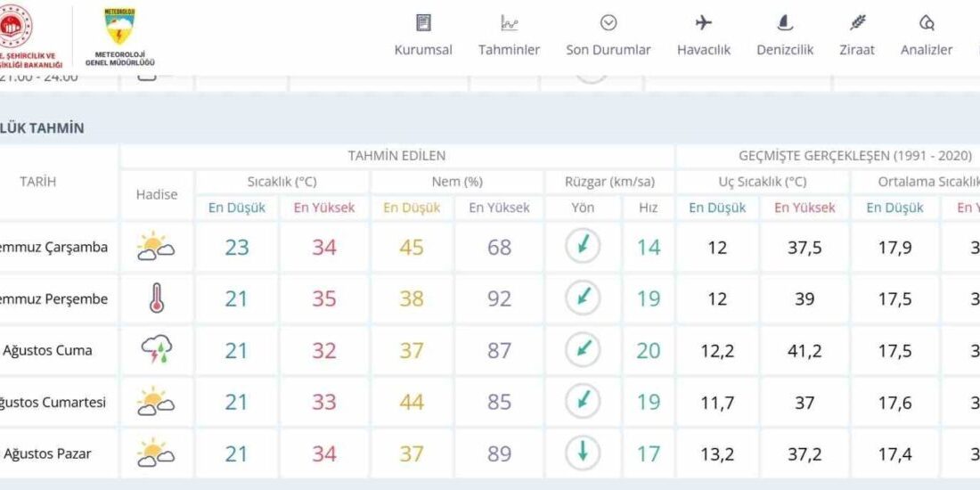Screen dimensions: 980x490
Task: Click the Sıcaklık (°C) column header
Action: pyautogui.click(x=282, y=182)
